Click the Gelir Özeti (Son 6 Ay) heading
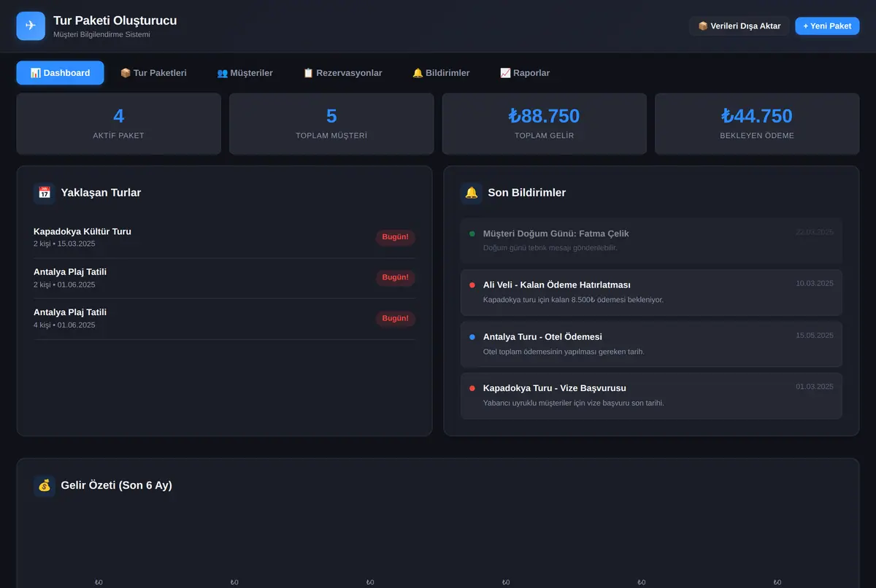The width and height of the screenshot is (876, 588). (x=117, y=485)
